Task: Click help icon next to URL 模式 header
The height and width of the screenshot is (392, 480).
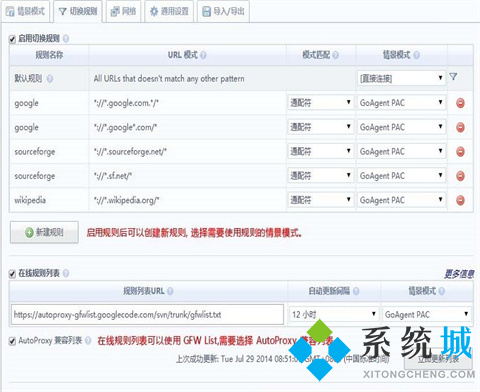Action: pos(203,55)
